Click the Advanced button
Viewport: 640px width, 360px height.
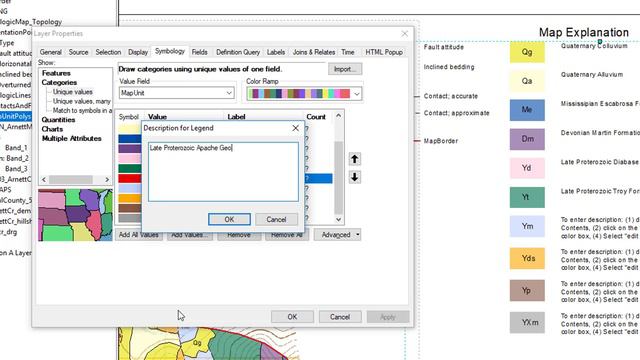336,235
